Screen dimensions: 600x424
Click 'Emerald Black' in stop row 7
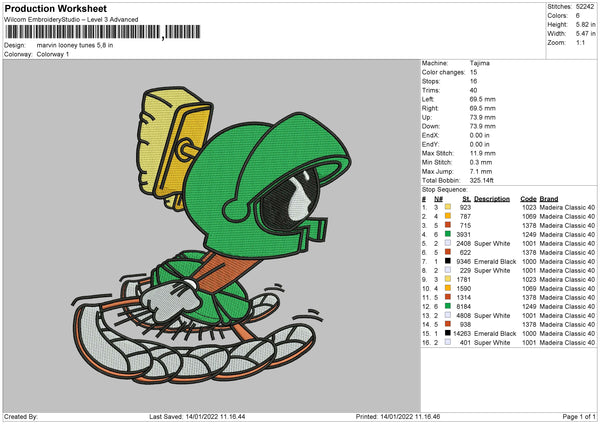click(x=495, y=261)
